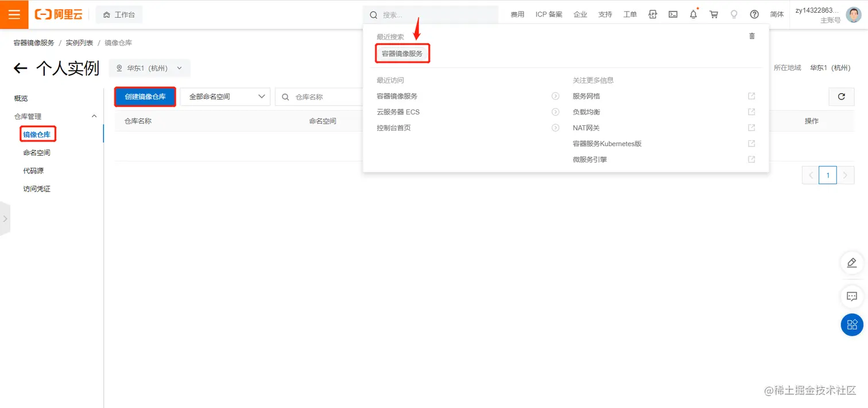Open the blue apps grid floating button
This screenshot has width=868, height=408.
(x=852, y=325)
